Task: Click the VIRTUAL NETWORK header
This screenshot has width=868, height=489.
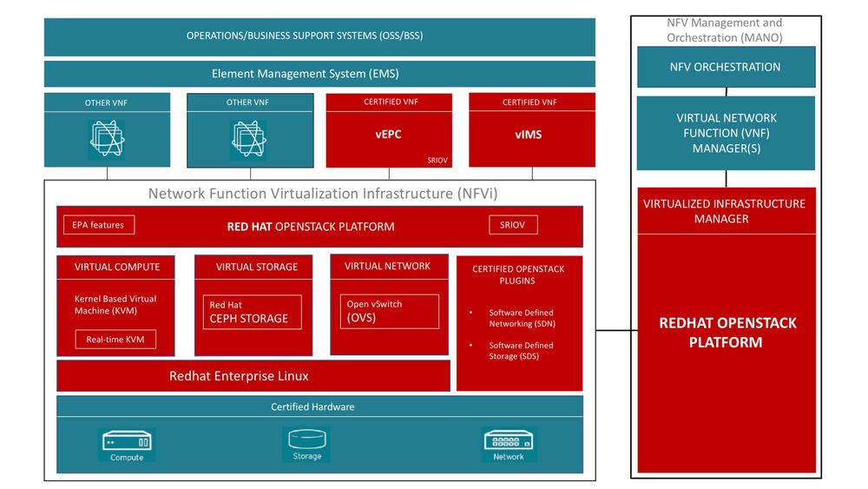Action: pos(389,267)
